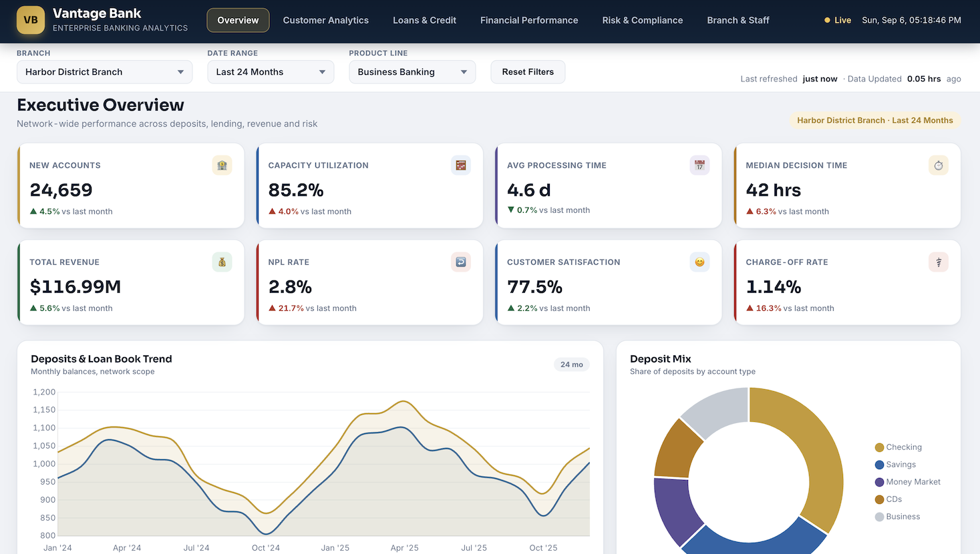The height and width of the screenshot is (554, 980).
Task: Select the Overview tab
Action: pyautogui.click(x=238, y=20)
